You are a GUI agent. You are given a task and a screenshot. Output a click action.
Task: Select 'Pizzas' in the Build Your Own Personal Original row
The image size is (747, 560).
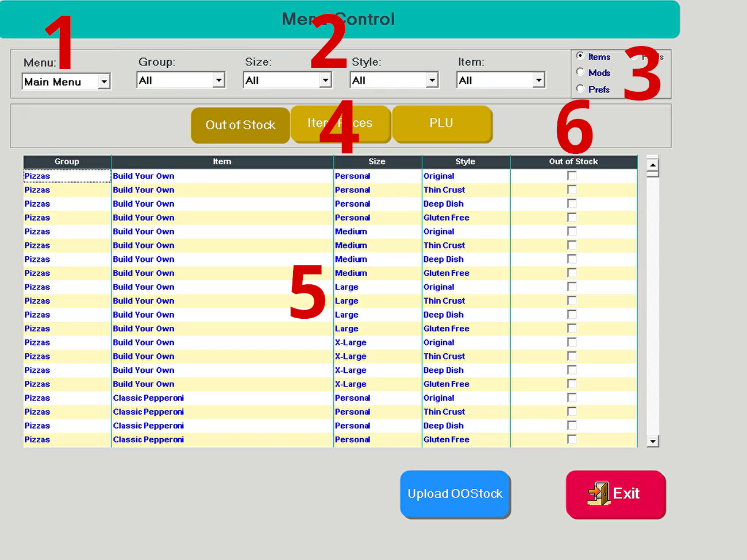[x=37, y=176]
